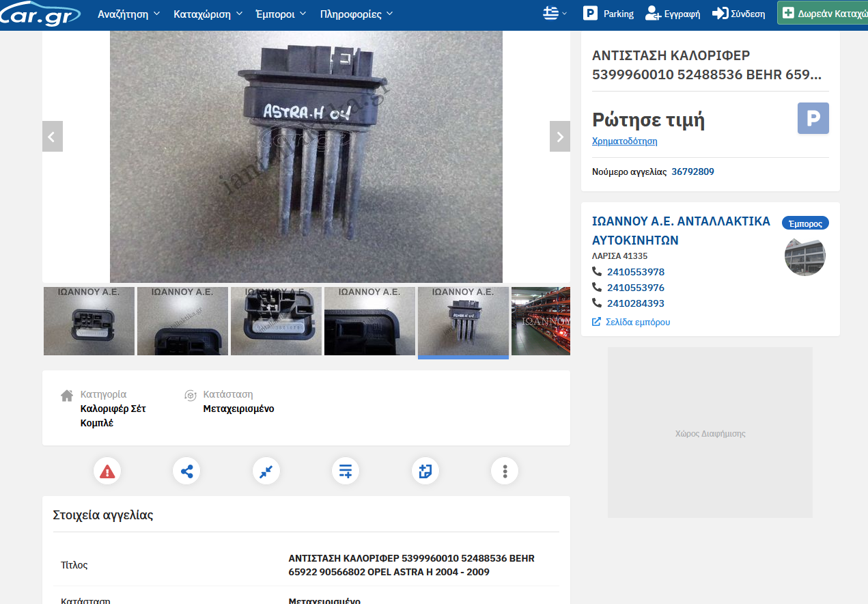Click listing number 36792809
868x604 pixels.
(692, 171)
